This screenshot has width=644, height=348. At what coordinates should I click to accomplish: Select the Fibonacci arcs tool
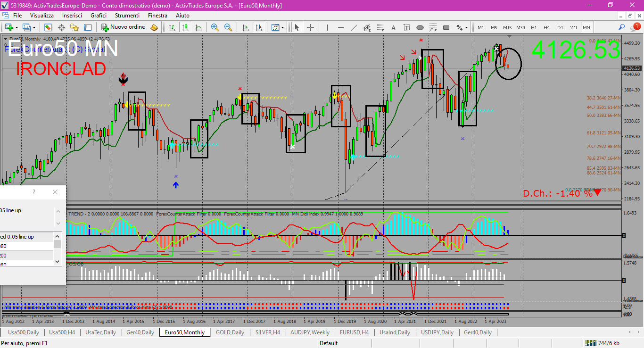[433, 27]
